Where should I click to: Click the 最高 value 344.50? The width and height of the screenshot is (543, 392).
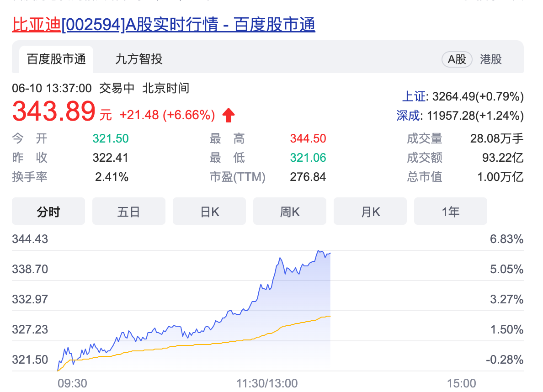308,138
